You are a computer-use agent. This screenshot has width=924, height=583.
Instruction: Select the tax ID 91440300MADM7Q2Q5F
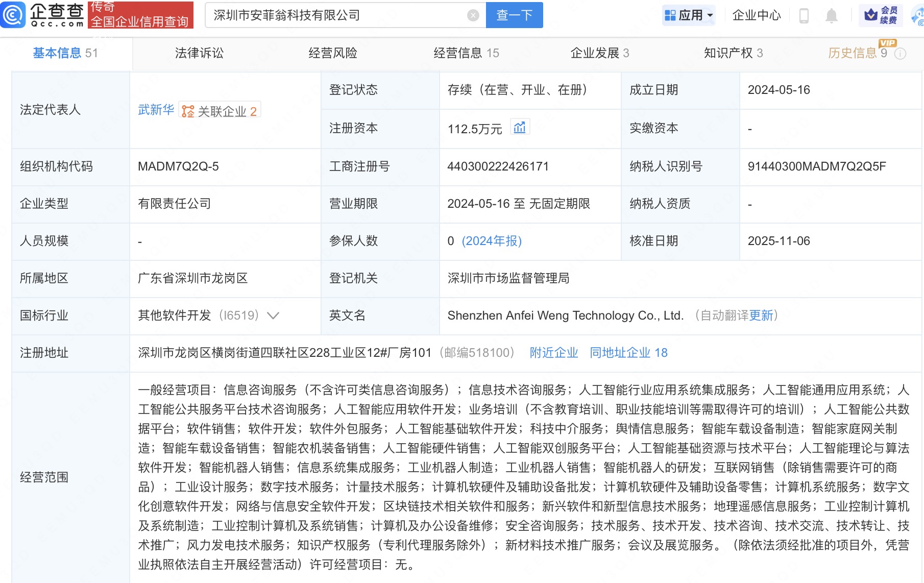(817, 166)
